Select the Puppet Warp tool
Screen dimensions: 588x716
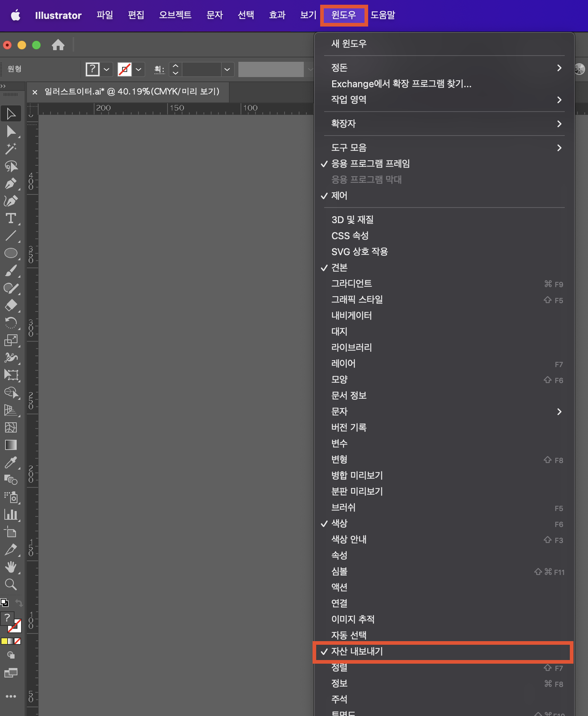click(x=11, y=358)
